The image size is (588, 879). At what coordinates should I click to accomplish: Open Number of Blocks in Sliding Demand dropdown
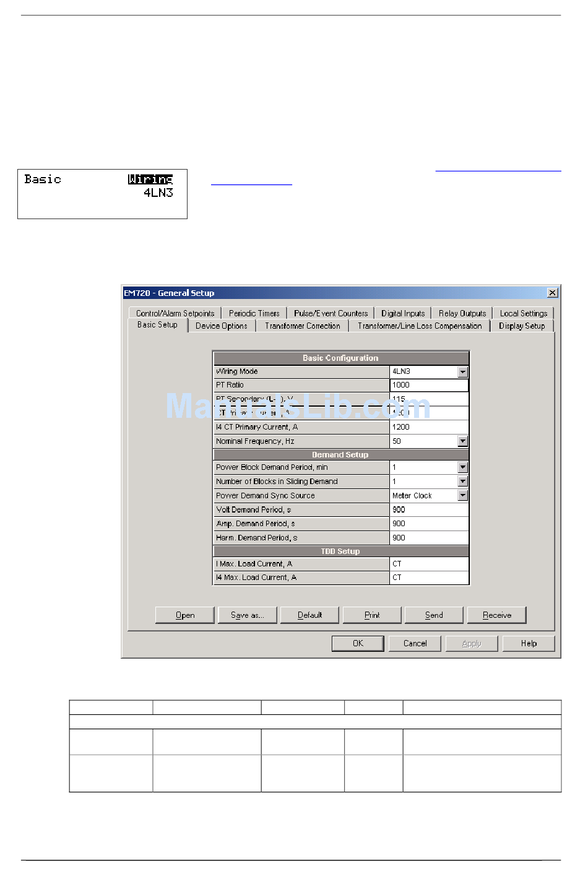[463, 482]
